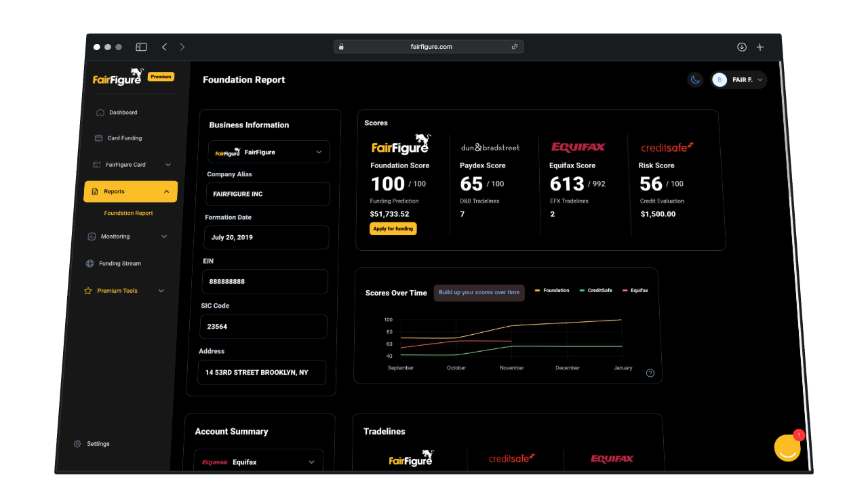The width and height of the screenshot is (868, 488).
Task: Click the Equifax logo in Scores
Action: click(578, 147)
